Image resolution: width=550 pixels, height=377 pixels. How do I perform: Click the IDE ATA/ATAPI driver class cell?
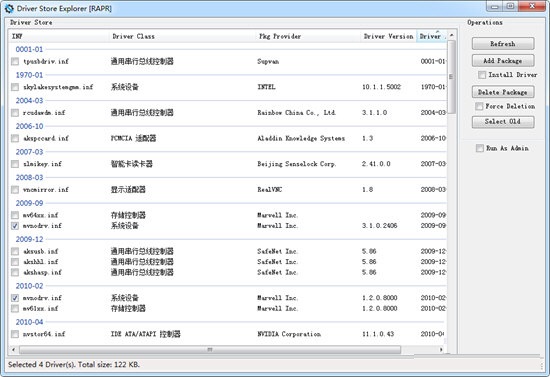click(146, 334)
